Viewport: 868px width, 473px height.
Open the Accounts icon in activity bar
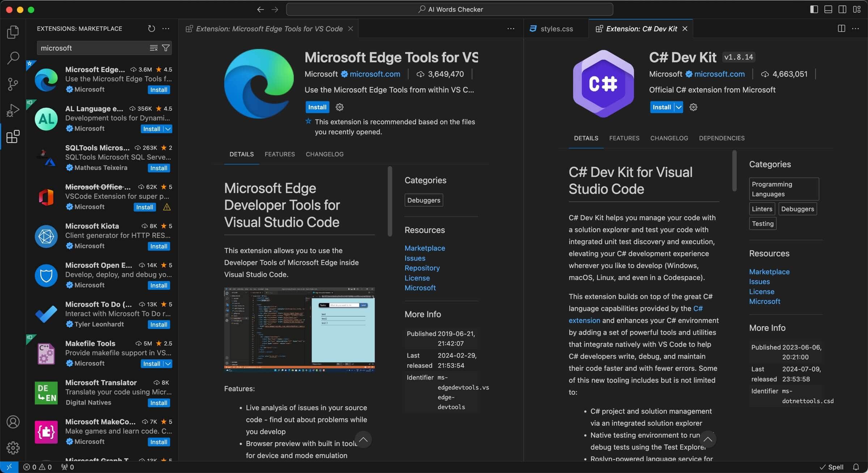(13, 422)
